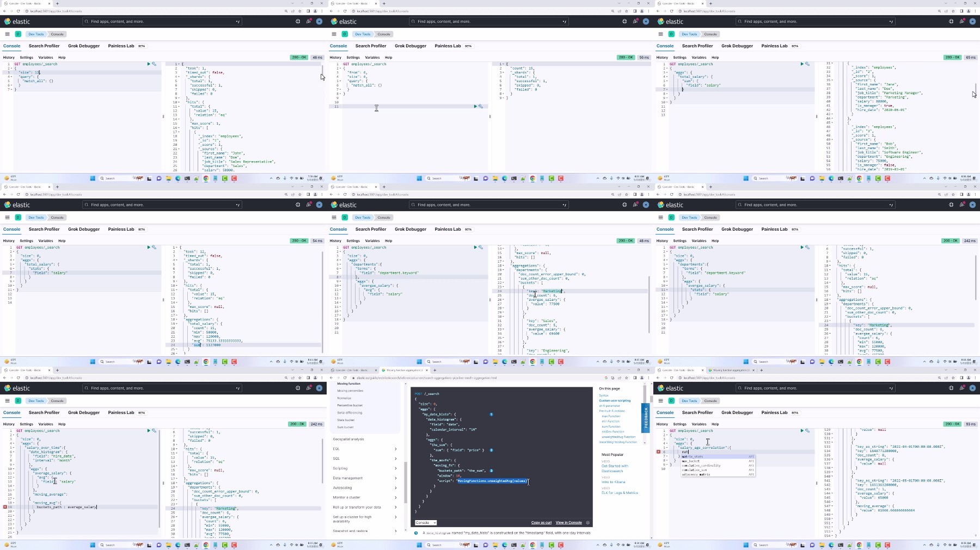Open Variables menu in the 54 ms window
Viewport: 980px width, 550px height.
pyautogui.click(x=46, y=240)
